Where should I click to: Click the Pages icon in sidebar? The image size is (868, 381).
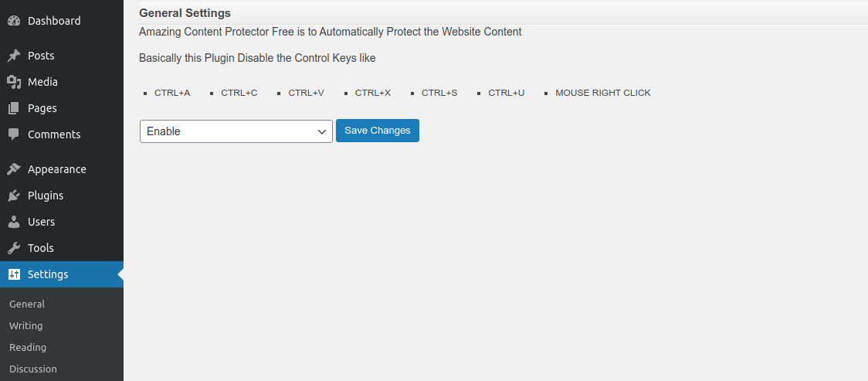14,108
